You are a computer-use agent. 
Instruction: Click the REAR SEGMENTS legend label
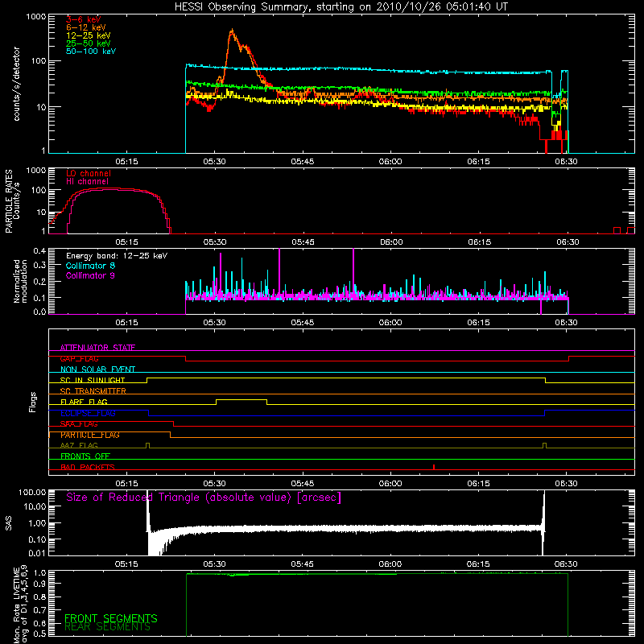(108, 627)
